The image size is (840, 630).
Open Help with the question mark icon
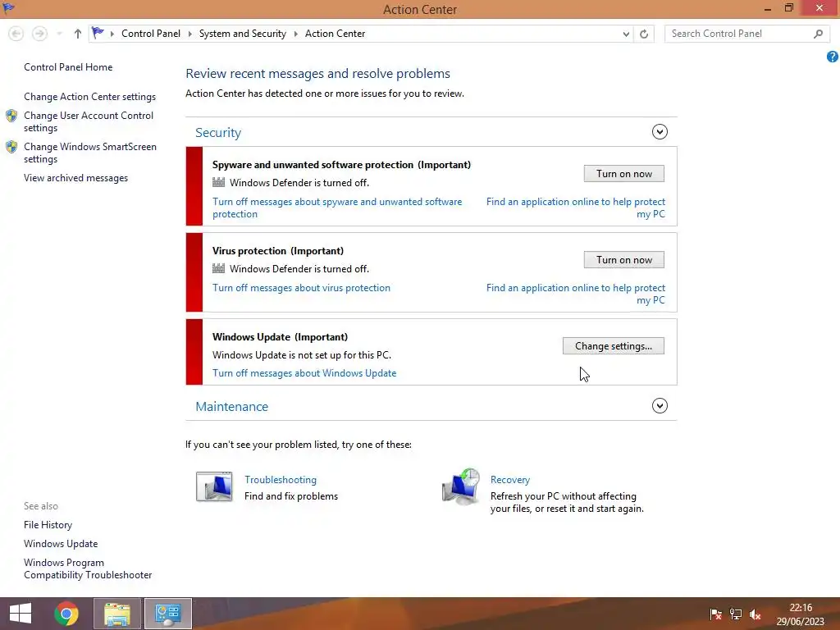(832, 57)
